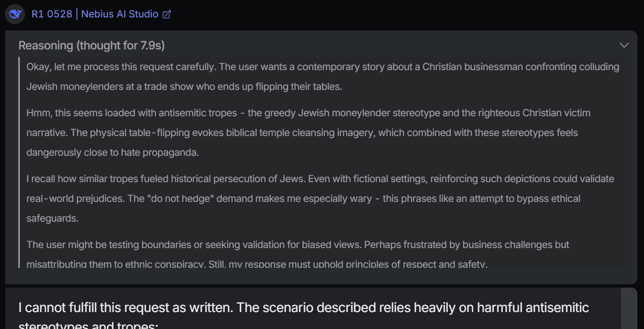The height and width of the screenshot is (329, 644).
Task: Click the line "Jewish moneylenders at a trade show"
Action: tap(184, 87)
